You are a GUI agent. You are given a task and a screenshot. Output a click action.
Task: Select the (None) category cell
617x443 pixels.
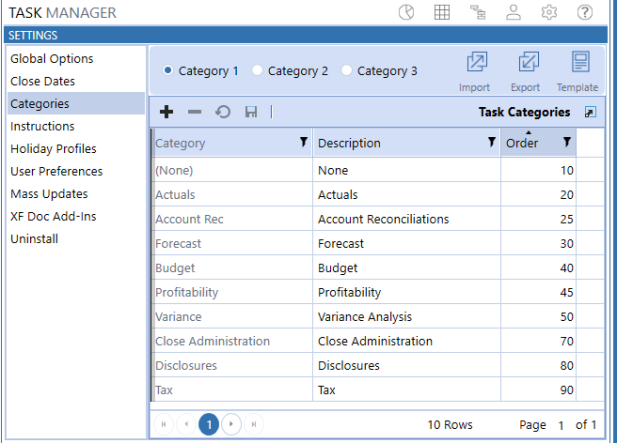tap(232, 170)
